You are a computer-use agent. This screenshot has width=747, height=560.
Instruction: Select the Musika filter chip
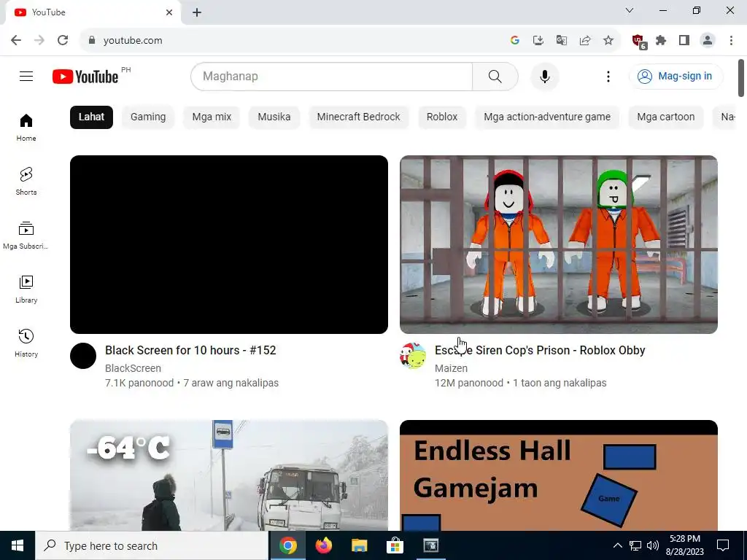pyautogui.click(x=274, y=117)
